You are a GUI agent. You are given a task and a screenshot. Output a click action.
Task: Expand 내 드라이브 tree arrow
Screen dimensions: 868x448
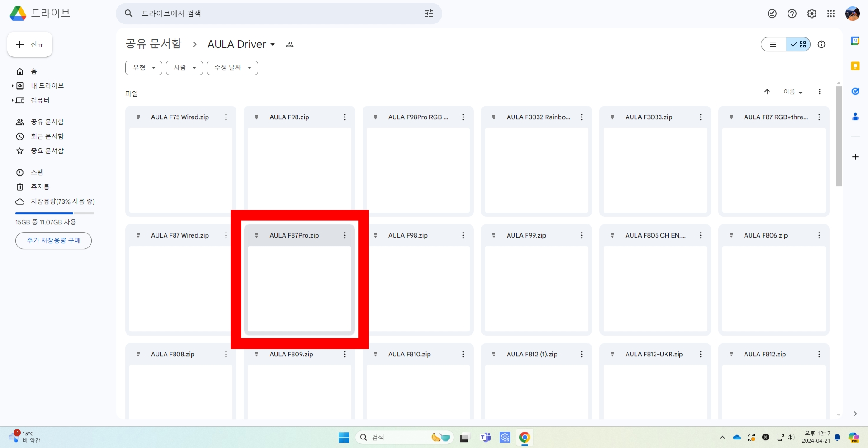click(12, 85)
